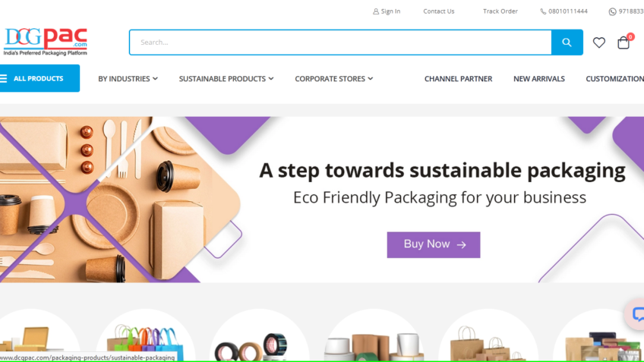Image resolution: width=644 pixels, height=362 pixels.
Task: Click the magnifier search button
Action: (x=567, y=42)
